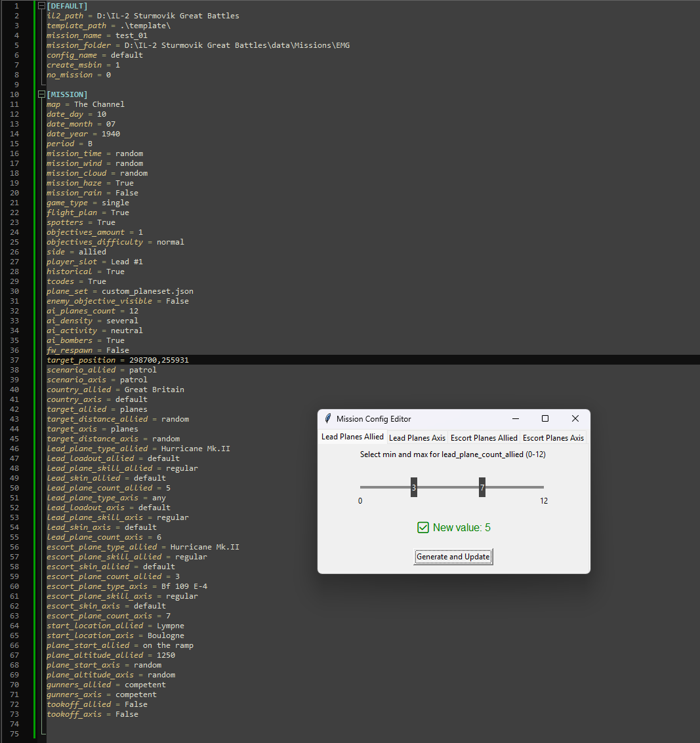Screen dimensions: 700x743
Task: Click the slider instruction label for lead_plane_count_allied
Action: 453,454
